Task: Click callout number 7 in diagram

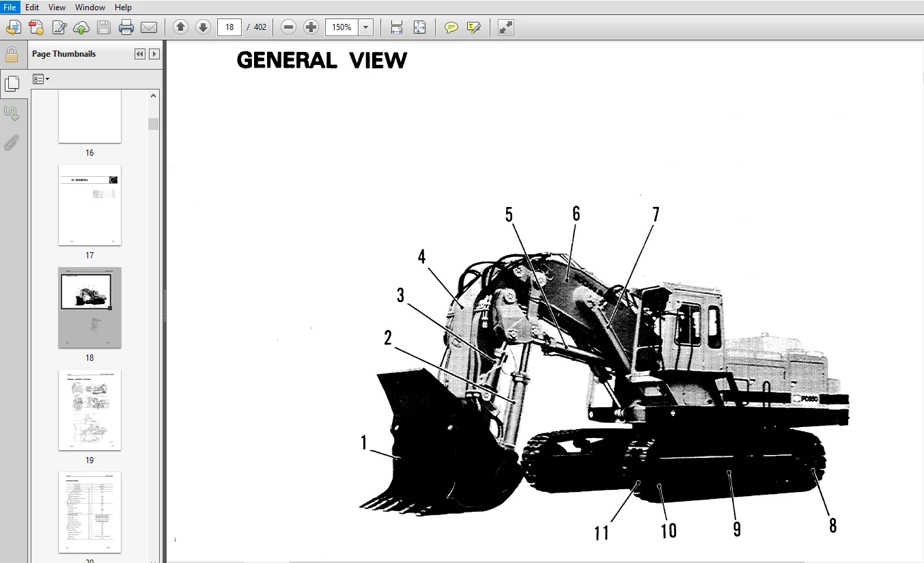Action: click(656, 215)
